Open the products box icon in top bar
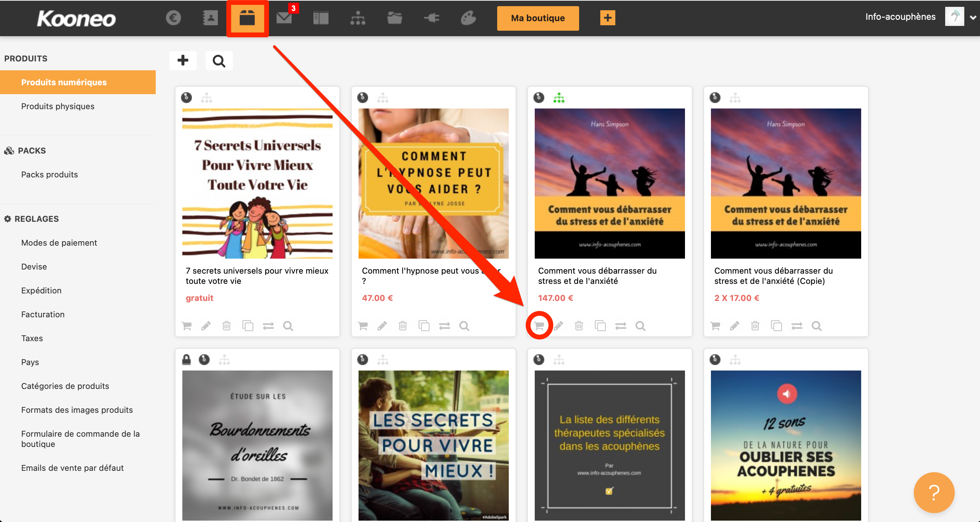Viewport: 980px width, 522px height. [247, 18]
